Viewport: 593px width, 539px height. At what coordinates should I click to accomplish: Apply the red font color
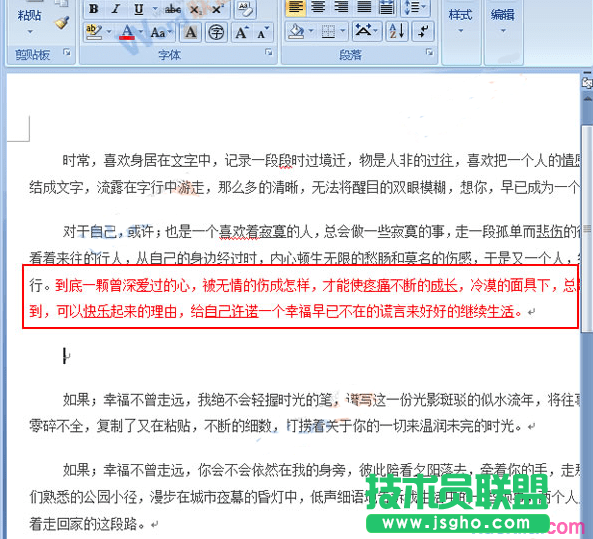127,32
